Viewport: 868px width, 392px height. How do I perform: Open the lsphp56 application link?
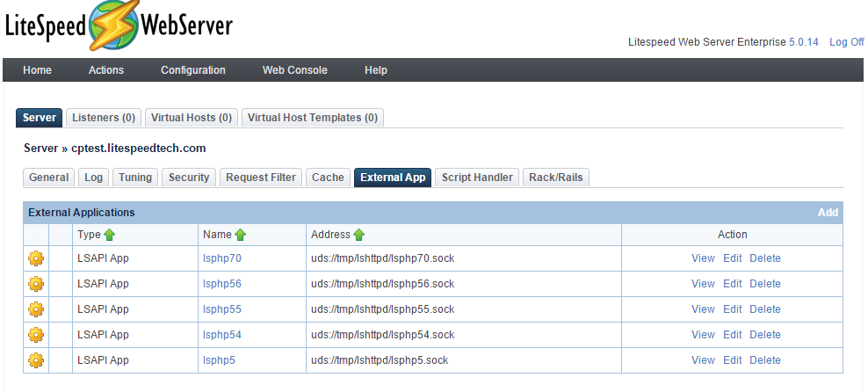tap(222, 284)
